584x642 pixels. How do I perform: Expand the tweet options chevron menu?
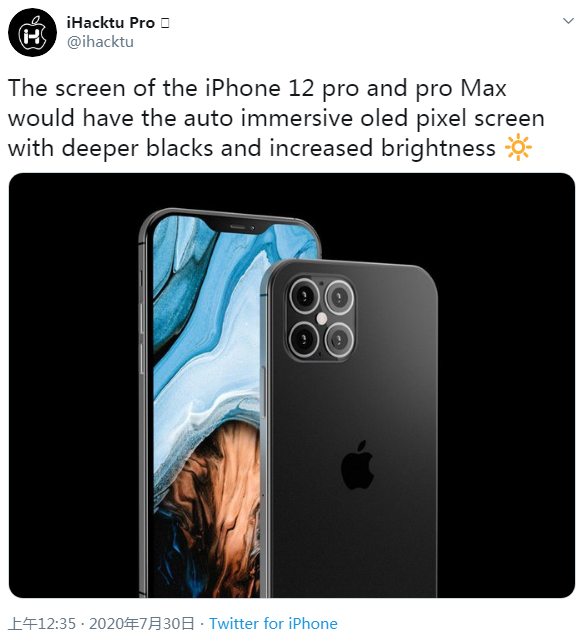pos(568,20)
